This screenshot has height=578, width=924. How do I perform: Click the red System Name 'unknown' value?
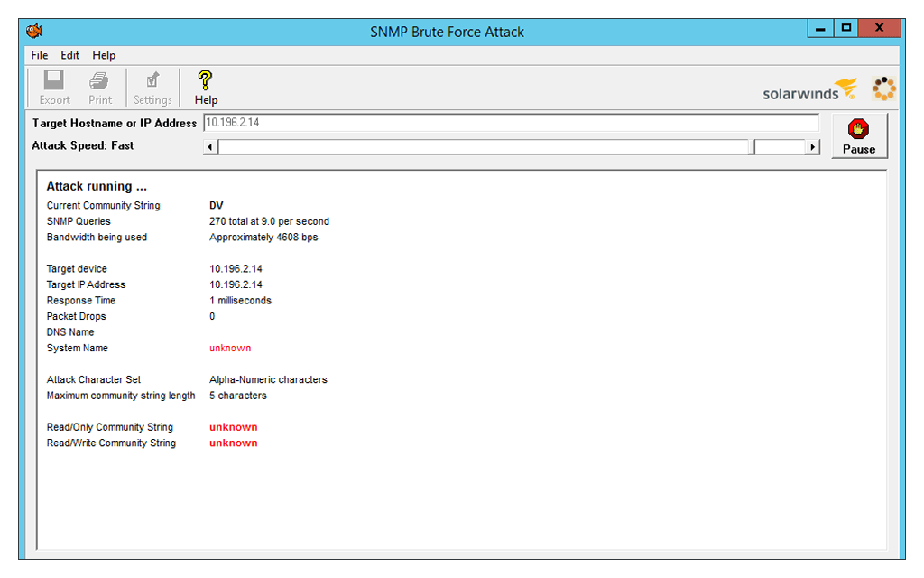click(x=230, y=348)
